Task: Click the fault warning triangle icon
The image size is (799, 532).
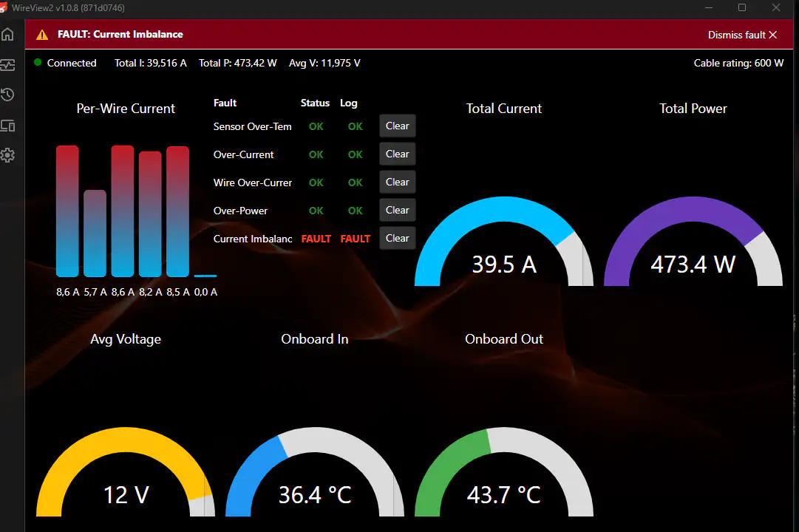Action: pyautogui.click(x=42, y=35)
